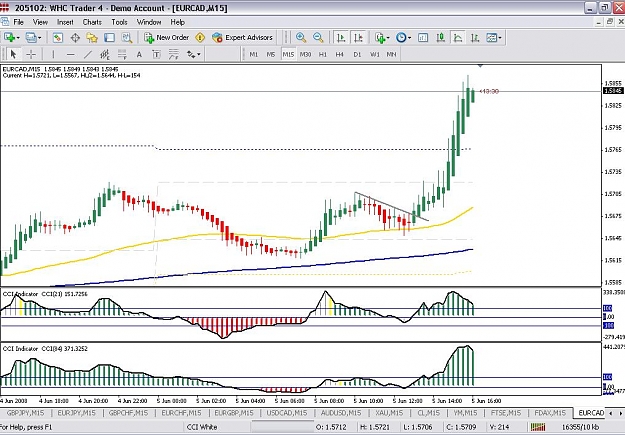
Task: Select the line chart style icon
Action: coord(458,37)
